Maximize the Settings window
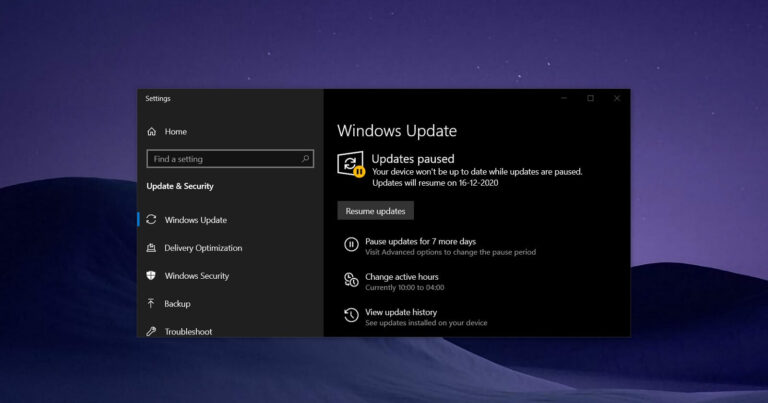The image size is (768, 403). [590, 98]
